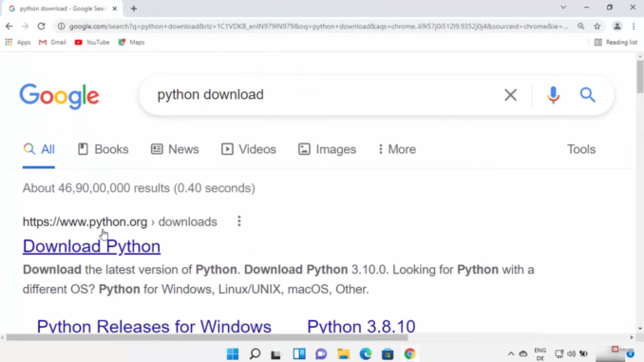Open Microsoft Edge on taskbar
This screenshot has height=362, width=644.
(366, 353)
